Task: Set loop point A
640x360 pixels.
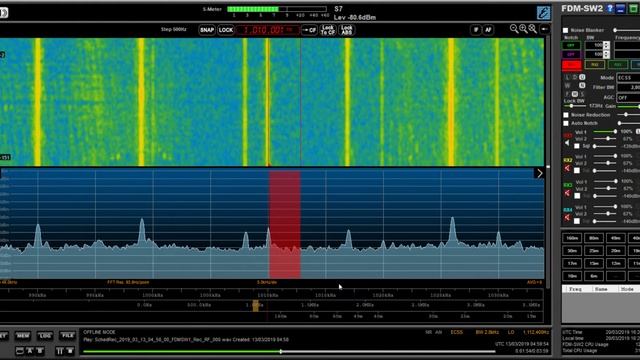Action: (30, 351)
